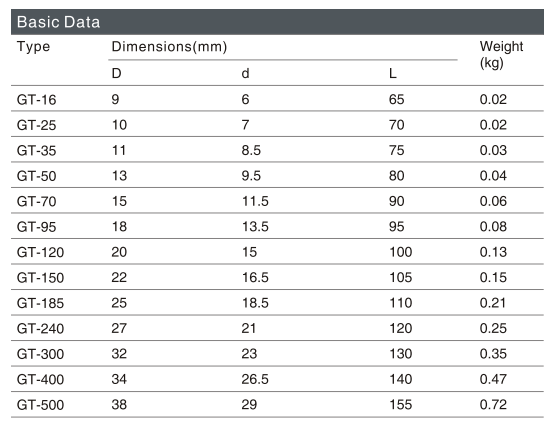Select the GT-70 weight value 0.06
The width and height of the screenshot is (557, 426).
493,201
